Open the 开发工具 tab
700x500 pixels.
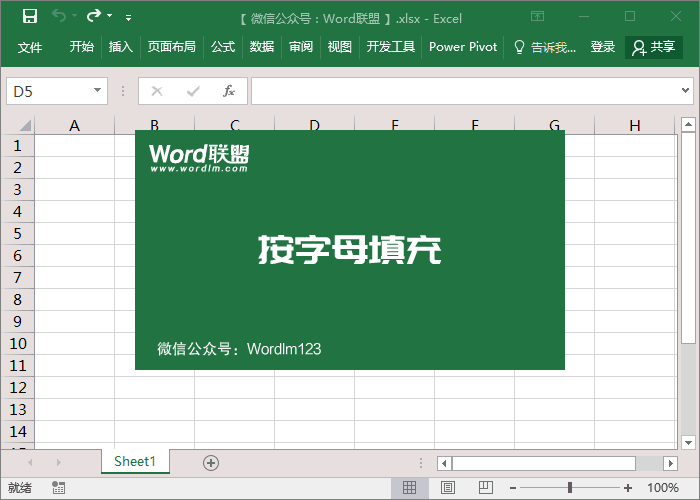pyautogui.click(x=391, y=47)
